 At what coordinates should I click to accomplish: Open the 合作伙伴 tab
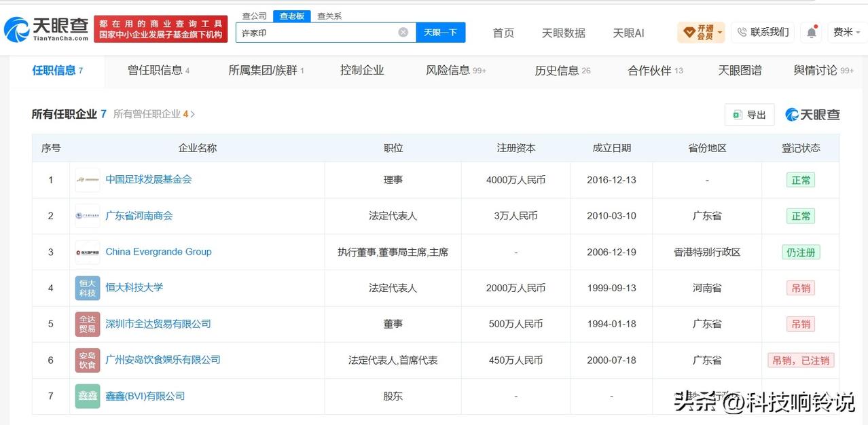click(655, 71)
